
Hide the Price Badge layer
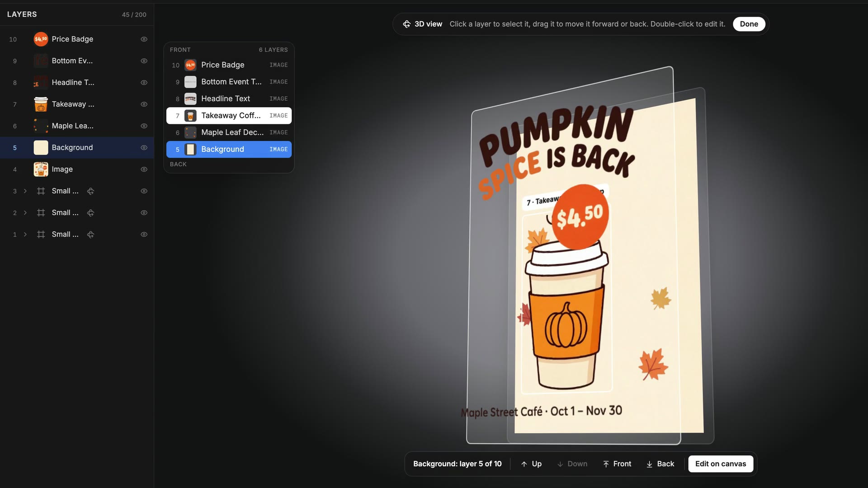pos(144,39)
